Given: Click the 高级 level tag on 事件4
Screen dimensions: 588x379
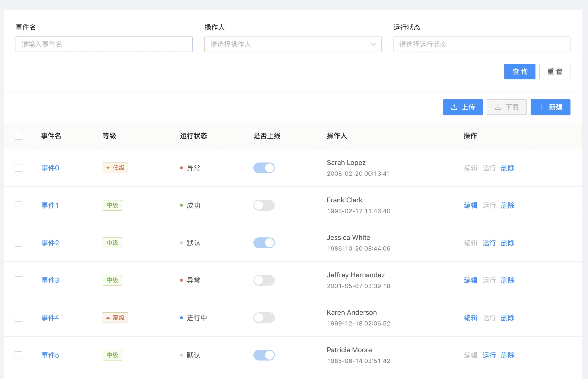Looking at the screenshot, I should click(115, 318).
